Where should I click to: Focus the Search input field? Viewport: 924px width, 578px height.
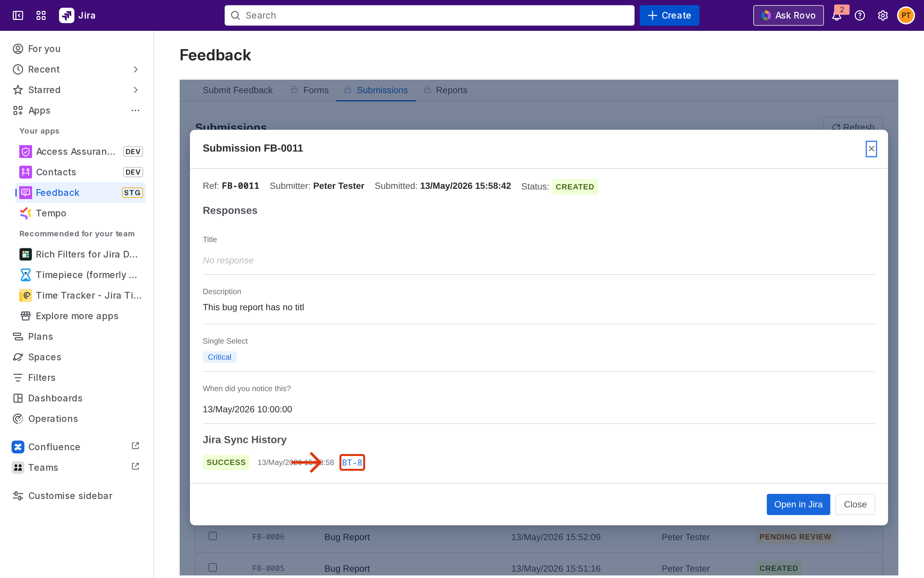[x=429, y=15]
